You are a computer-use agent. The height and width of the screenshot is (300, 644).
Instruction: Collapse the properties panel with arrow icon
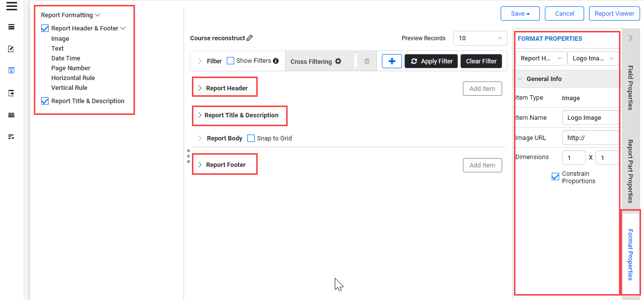click(631, 38)
